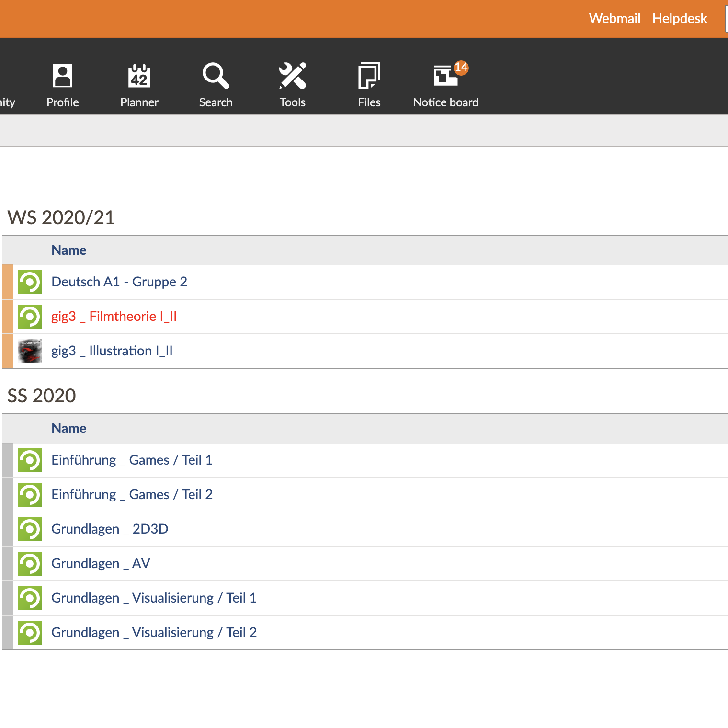728x728 pixels.
Task: Open the Files icon
Action: (369, 76)
